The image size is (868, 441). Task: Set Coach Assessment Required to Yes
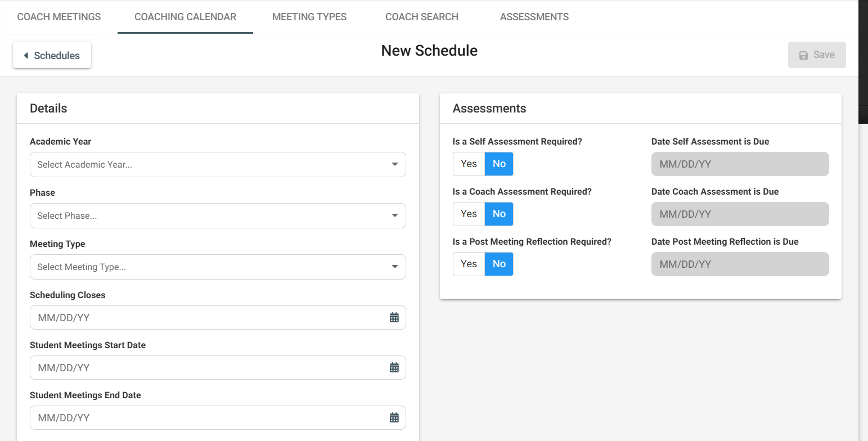(x=469, y=214)
